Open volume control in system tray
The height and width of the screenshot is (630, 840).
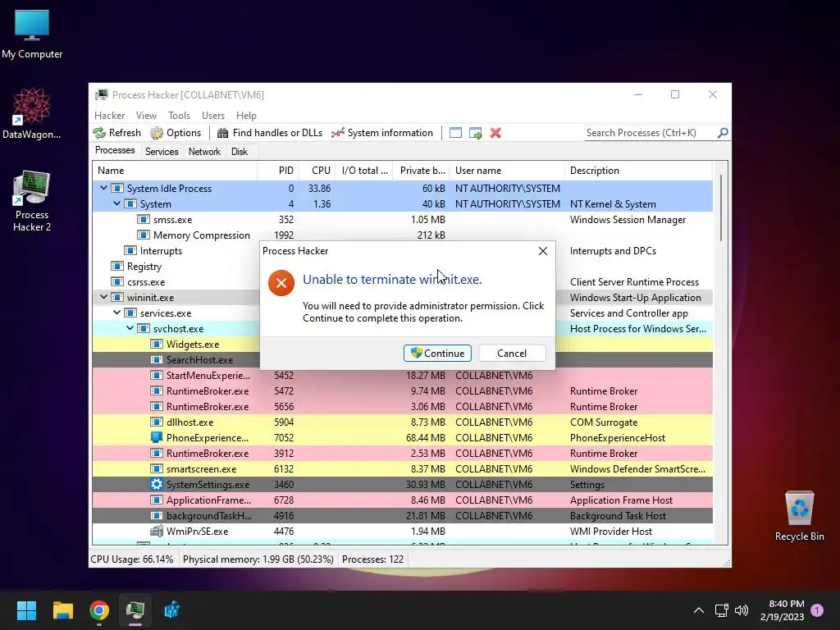point(742,610)
